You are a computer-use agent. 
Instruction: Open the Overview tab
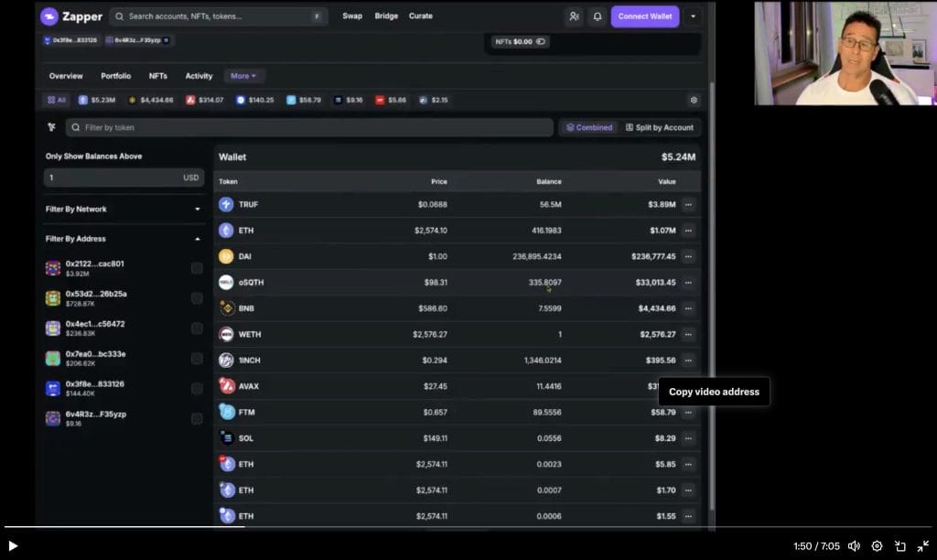point(66,76)
